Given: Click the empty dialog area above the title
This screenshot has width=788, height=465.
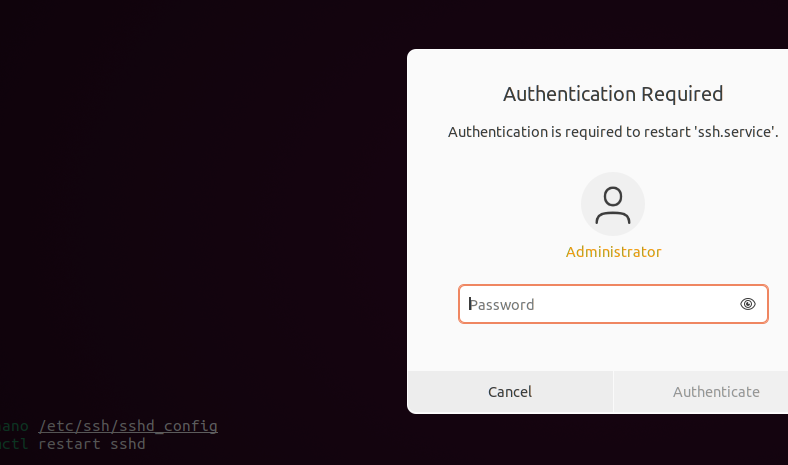Looking at the screenshot, I should 612,64.
